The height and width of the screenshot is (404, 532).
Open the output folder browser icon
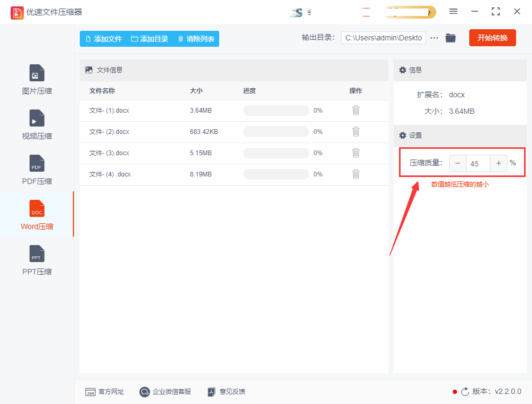[x=450, y=38]
